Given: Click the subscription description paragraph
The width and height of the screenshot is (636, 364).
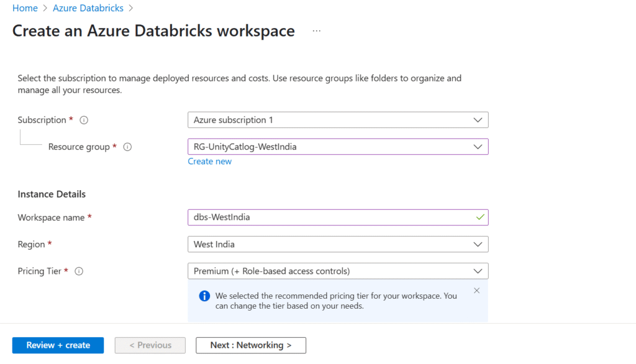Looking at the screenshot, I should click(x=239, y=84).
